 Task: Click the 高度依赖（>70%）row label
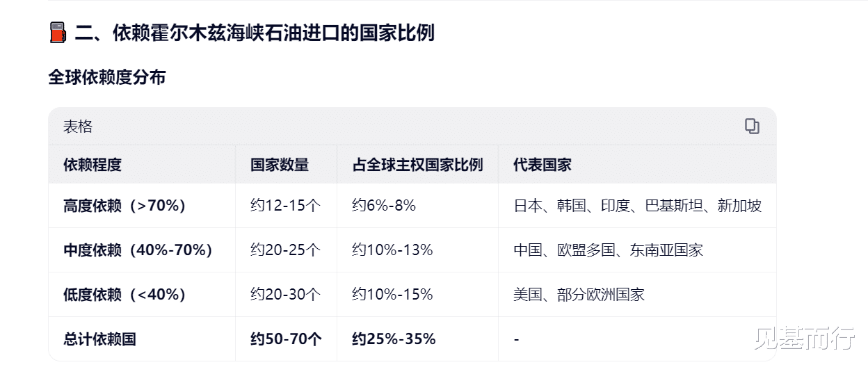124,206
